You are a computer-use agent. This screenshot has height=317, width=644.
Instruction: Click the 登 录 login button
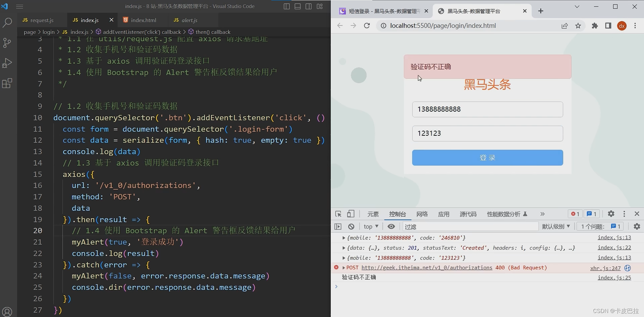click(487, 157)
